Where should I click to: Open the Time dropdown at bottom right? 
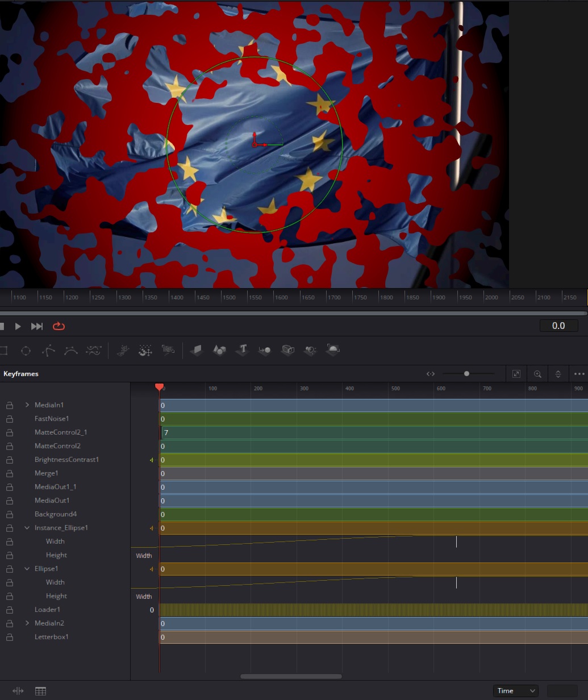(516, 691)
